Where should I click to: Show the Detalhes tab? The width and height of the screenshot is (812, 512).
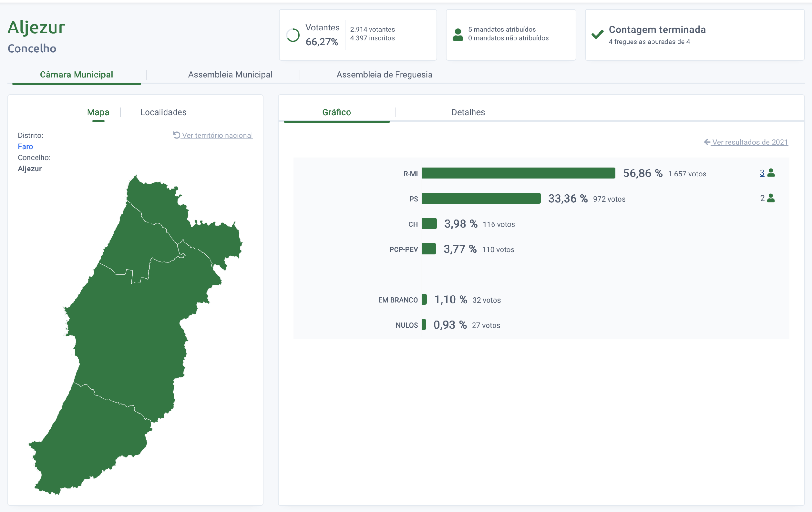point(468,112)
